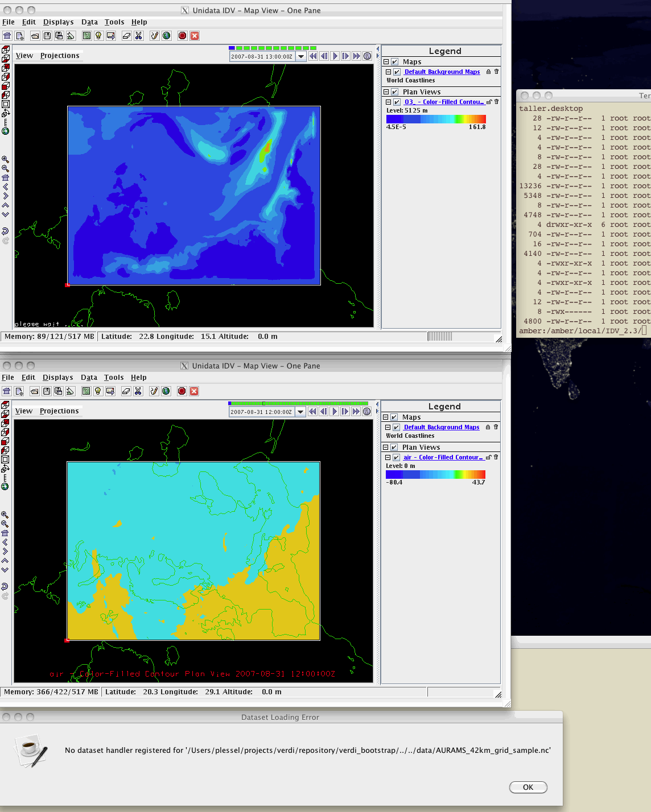Click the globe icon in bottom window toolbar
The height and width of the screenshot is (812, 651).
pos(166,391)
